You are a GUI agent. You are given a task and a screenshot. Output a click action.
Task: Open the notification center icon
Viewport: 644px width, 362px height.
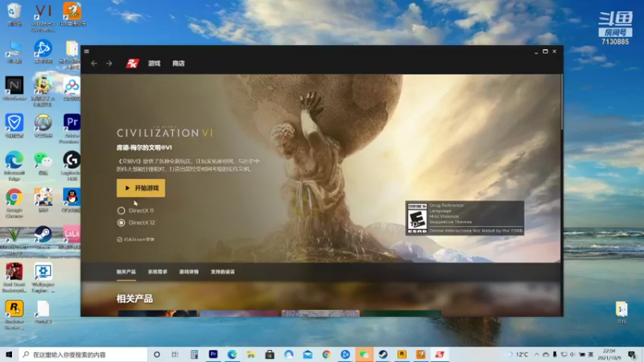(632, 354)
